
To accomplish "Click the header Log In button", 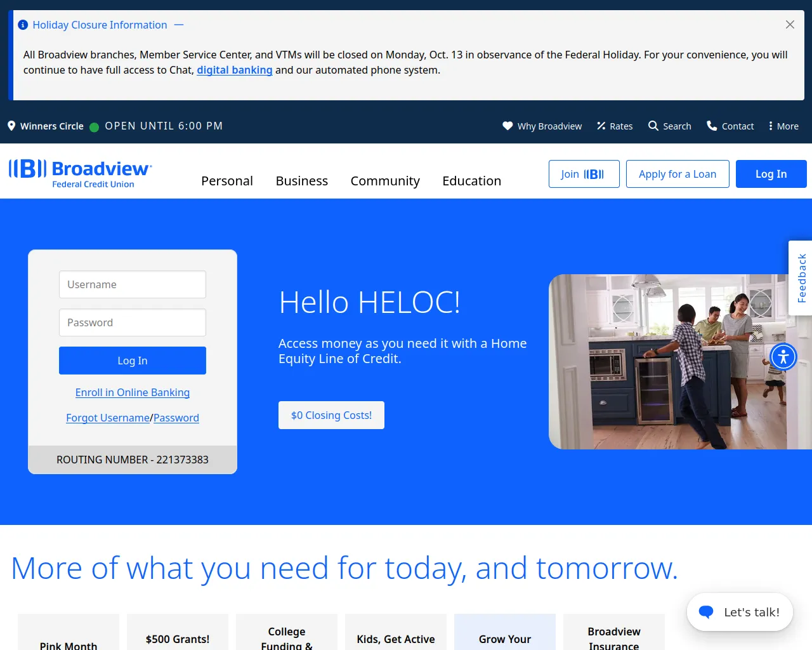I will click(771, 174).
